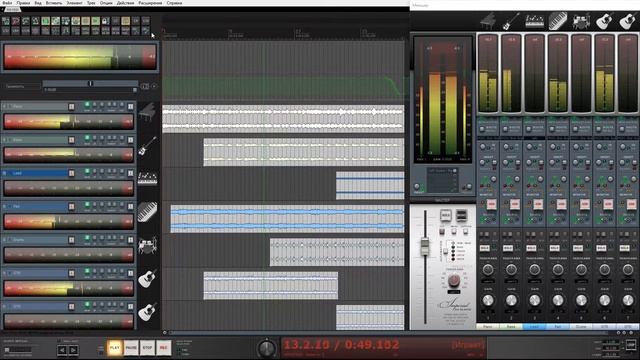Click the STOP button in the transport
Image resolution: width=640 pixels, height=360 pixels.
[147, 348]
